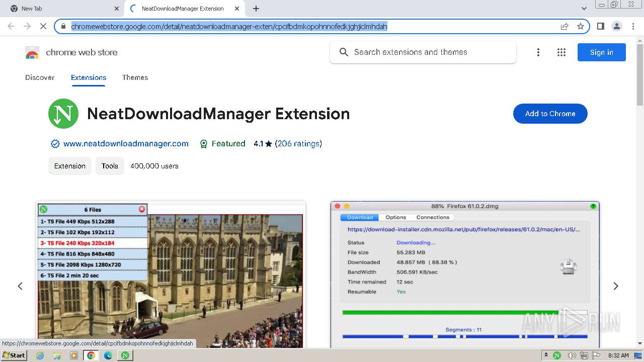Open the Firefox download progress screenshot

pos(465,275)
